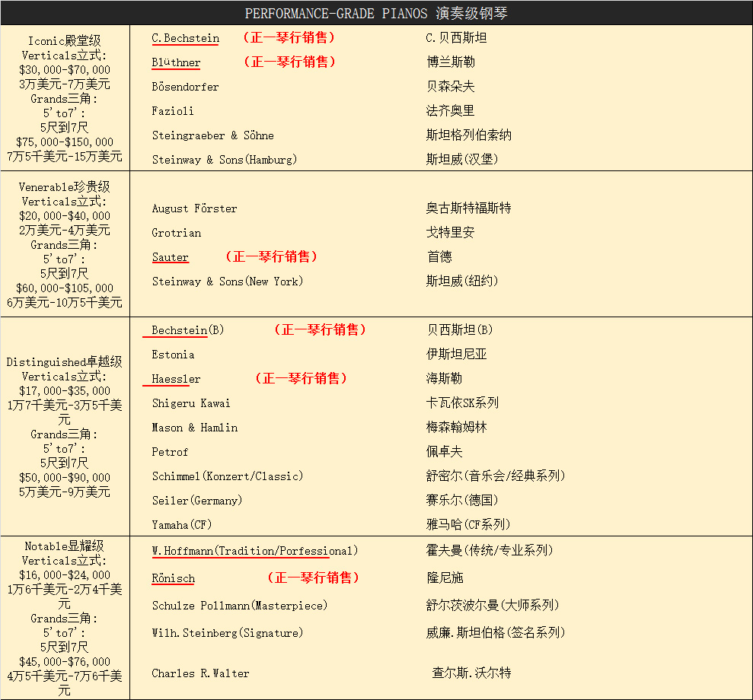Click the Yamaha(CF) brand entry
Image resolution: width=753 pixels, height=700 pixels.
(181, 525)
